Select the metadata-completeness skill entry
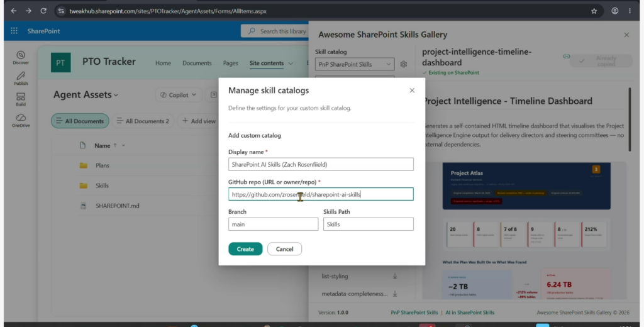The height and width of the screenshot is (327, 644). [355, 294]
